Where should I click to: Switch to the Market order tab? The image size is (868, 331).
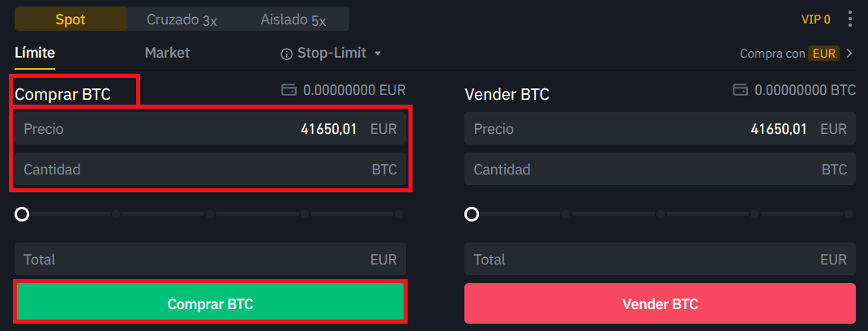coord(167,53)
